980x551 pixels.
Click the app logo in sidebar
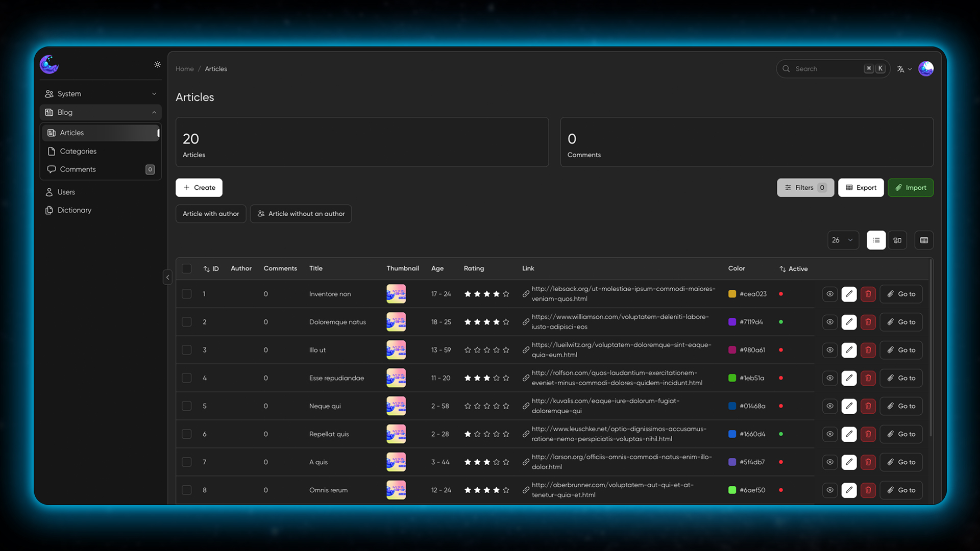pos(50,64)
